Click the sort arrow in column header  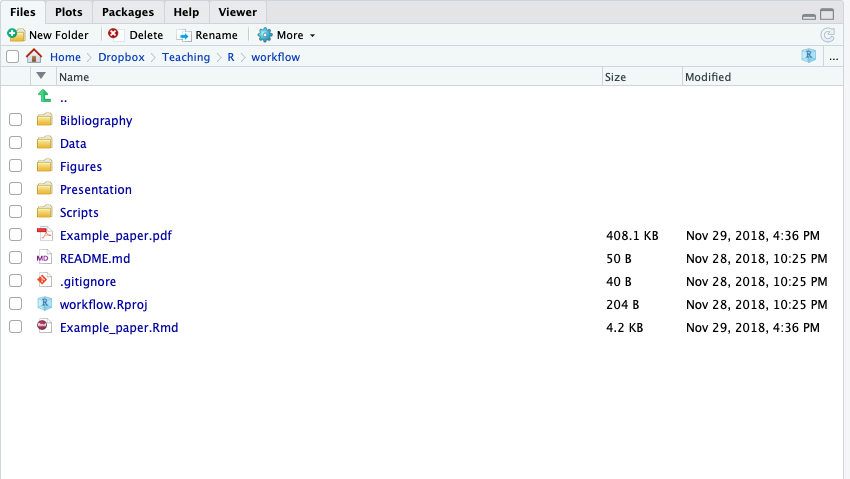(x=41, y=76)
